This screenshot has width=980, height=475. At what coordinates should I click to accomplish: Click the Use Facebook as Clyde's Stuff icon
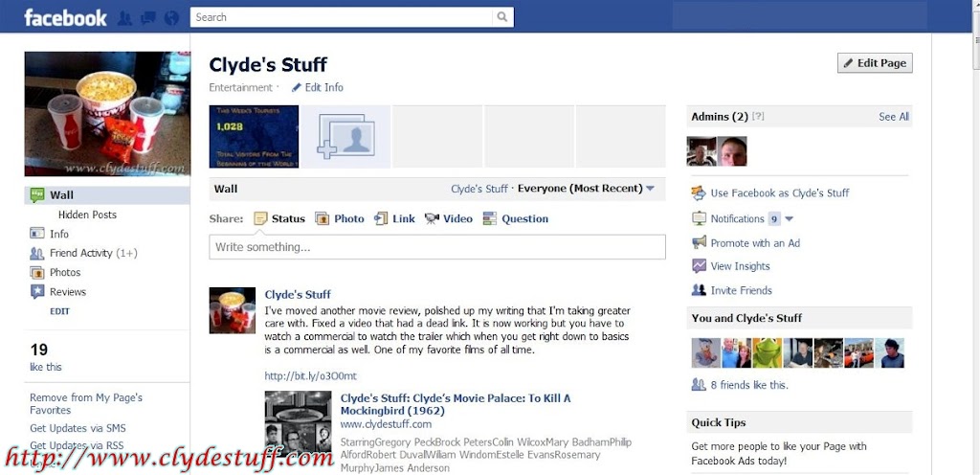pyautogui.click(x=699, y=193)
